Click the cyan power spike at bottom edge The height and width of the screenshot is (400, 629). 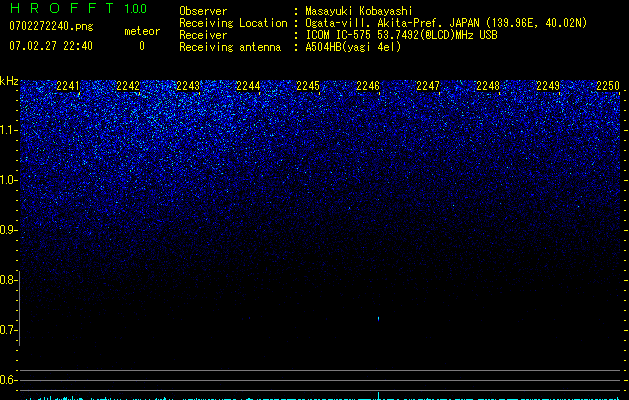tap(378, 396)
